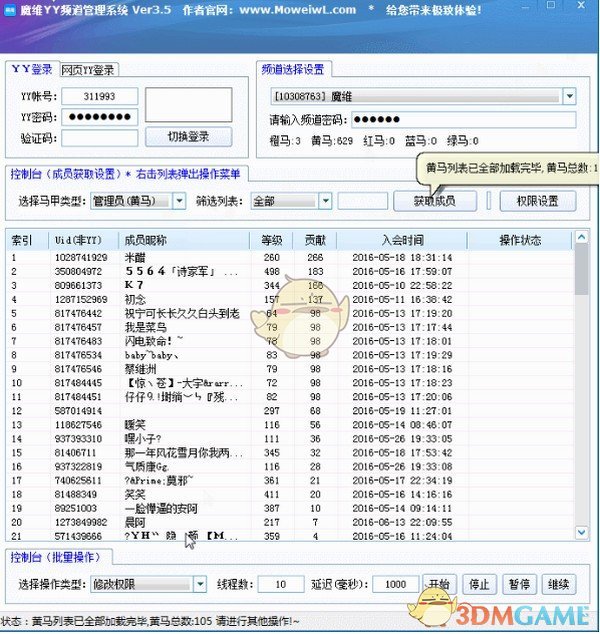The height and width of the screenshot is (634, 600).
Task: Click the captcha image box
Action: point(188,105)
